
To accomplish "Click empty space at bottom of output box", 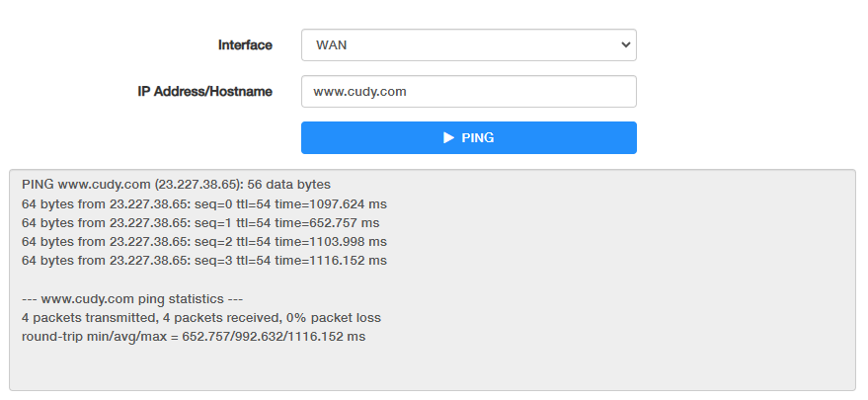I will tap(432, 372).
